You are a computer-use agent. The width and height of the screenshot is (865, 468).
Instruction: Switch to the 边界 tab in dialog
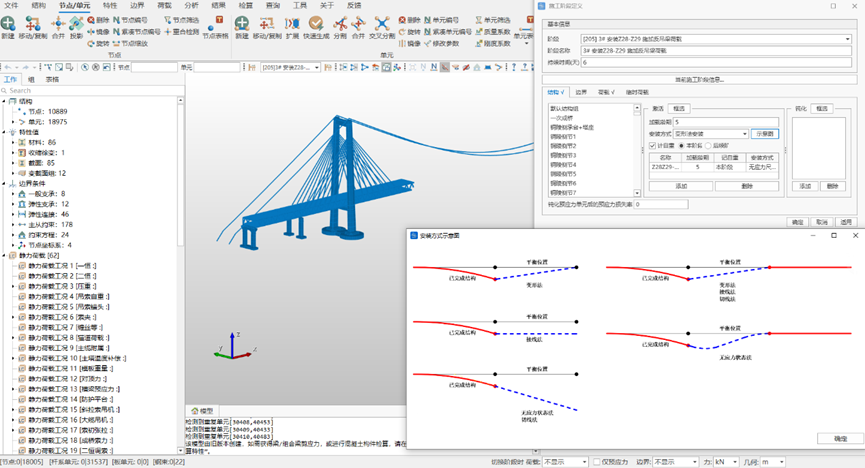[x=581, y=92]
